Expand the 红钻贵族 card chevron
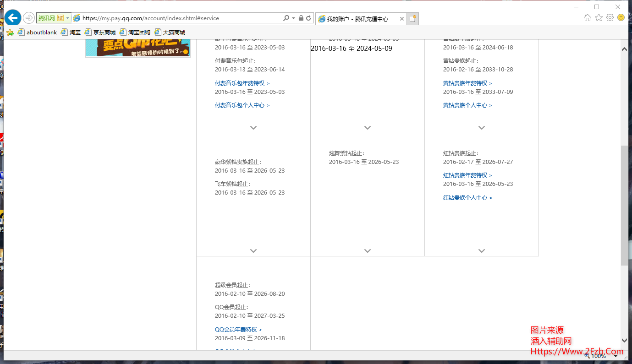 (482, 251)
